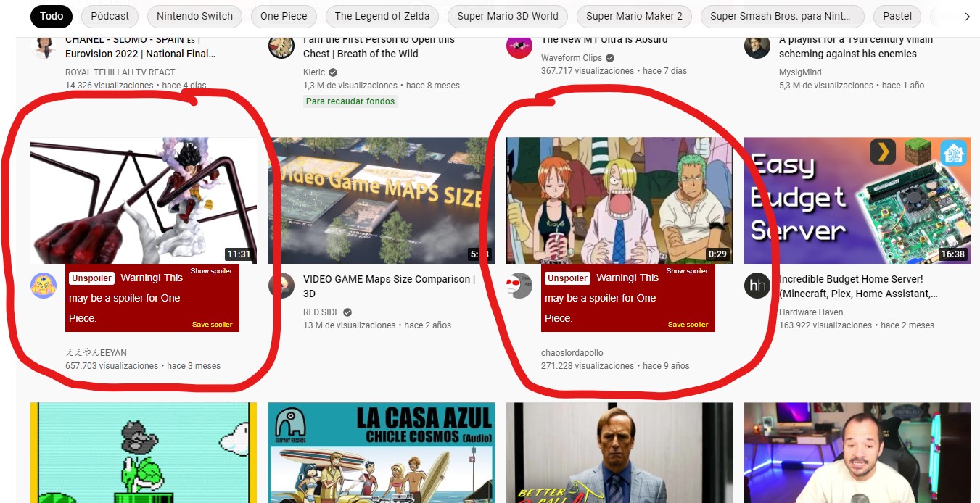
Task: Choose Super Mario 3D World chip
Action: [x=508, y=16]
